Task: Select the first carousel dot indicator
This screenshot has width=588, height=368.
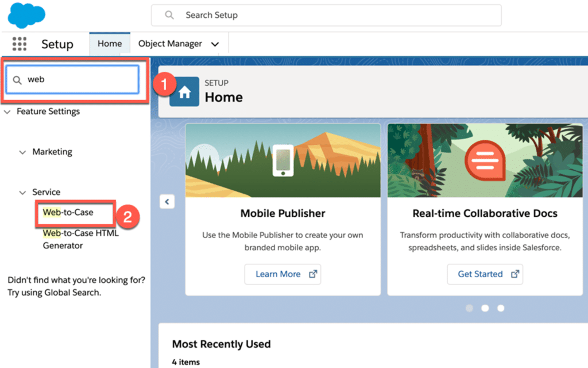Action: click(469, 308)
